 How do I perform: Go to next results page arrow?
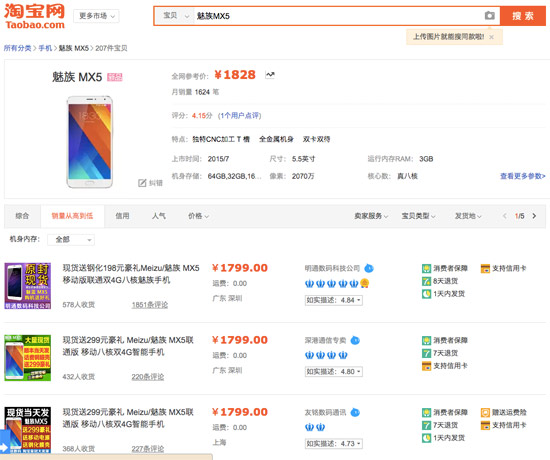click(x=534, y=216)
